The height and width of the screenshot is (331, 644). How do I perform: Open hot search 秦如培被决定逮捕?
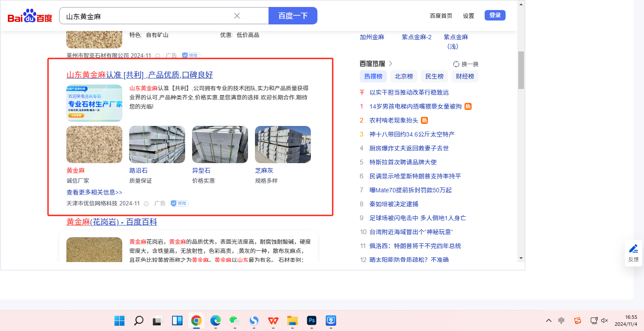click(x=394, y=204)
